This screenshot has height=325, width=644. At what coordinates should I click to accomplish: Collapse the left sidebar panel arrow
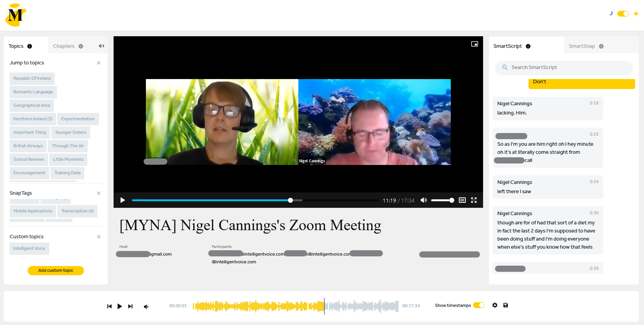[x=101, y=46]
